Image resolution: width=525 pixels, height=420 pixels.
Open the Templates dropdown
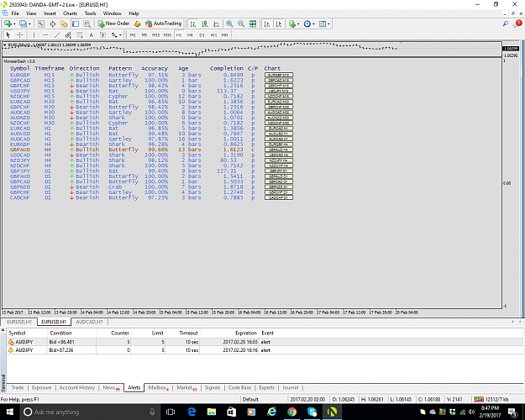pos(324,24)
